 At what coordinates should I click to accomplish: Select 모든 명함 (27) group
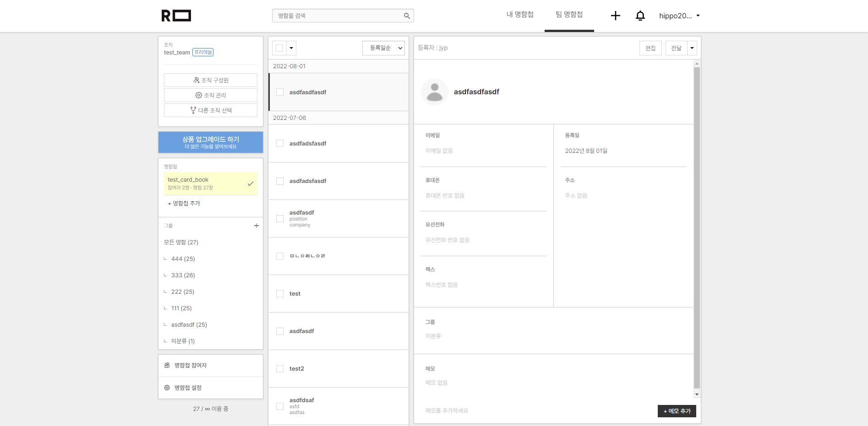(181, 243)
